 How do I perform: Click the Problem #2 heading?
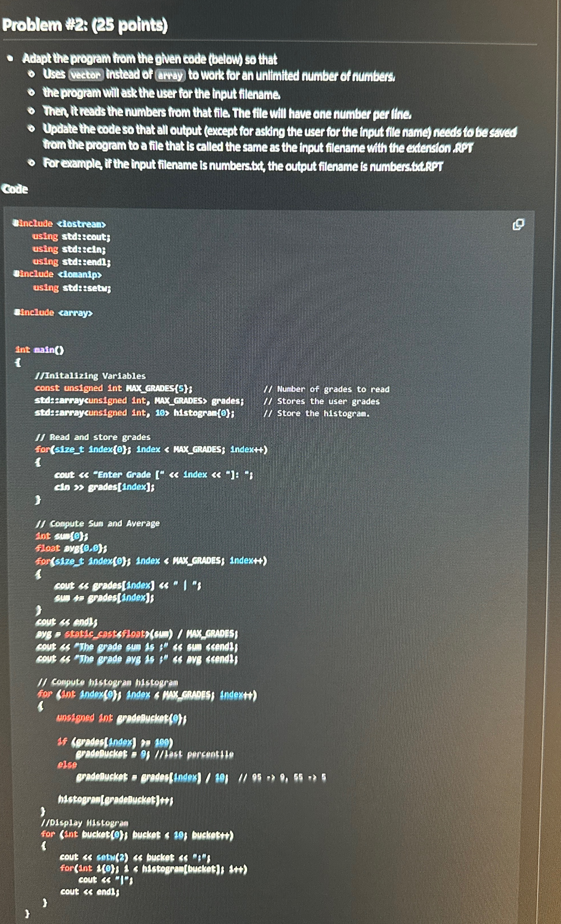coord(84,26)
